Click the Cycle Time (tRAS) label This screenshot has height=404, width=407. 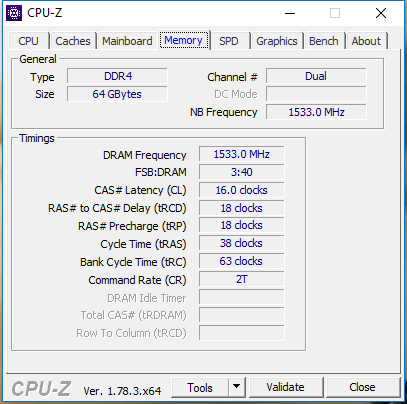click(x=143, y=244)
